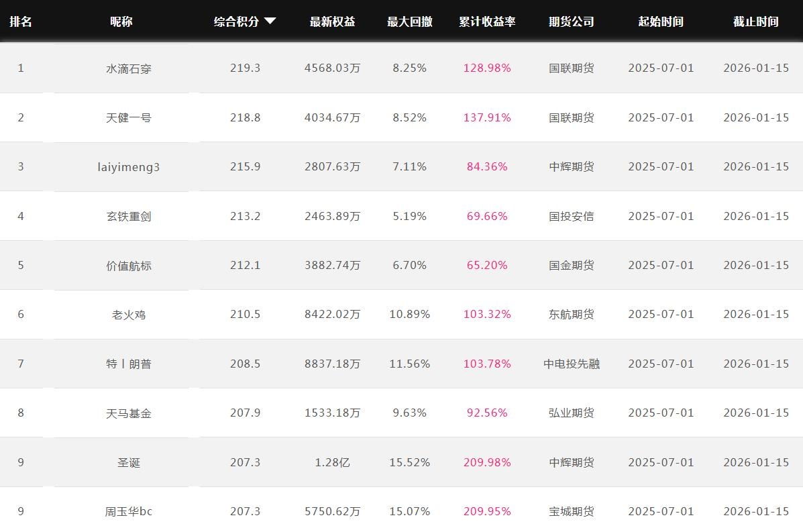This screenshot has width=803, height=532.
Task: Sort by 综合积分 column header
Action: pyautogui.click(x=236, y=21)
